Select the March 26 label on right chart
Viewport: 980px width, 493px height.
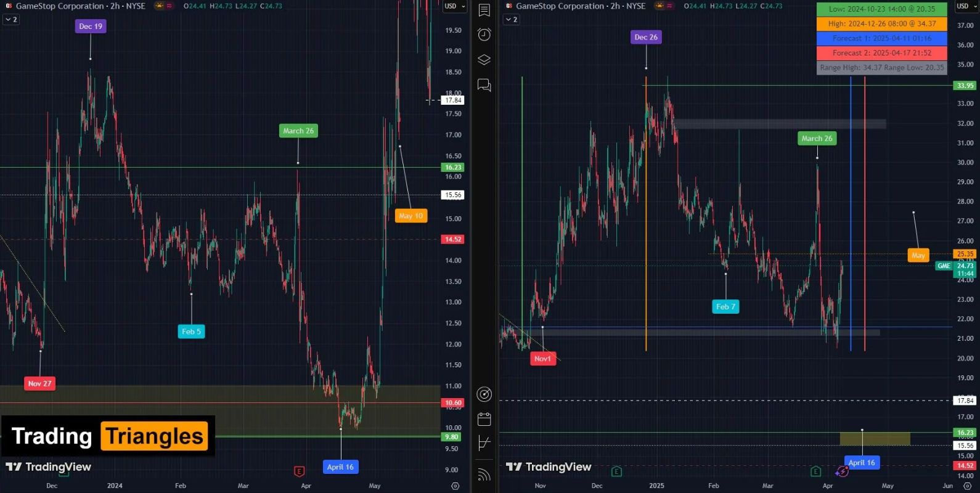click(x=817, y=139)
